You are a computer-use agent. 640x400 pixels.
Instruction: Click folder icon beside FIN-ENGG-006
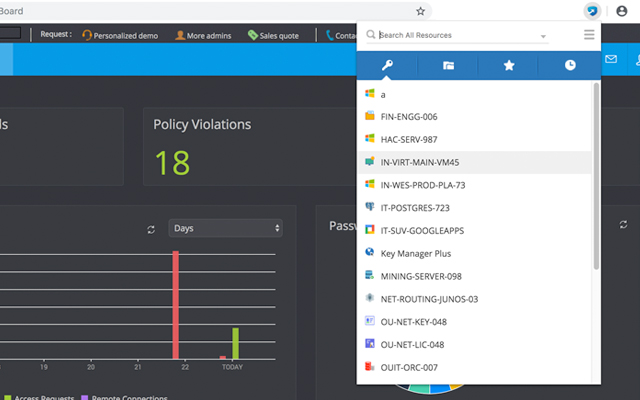[370, 116]
